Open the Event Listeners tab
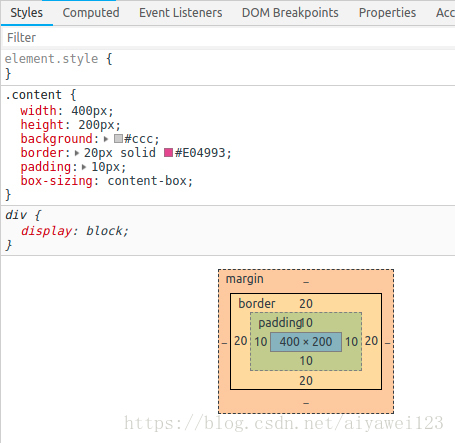The width and height of the screenshot is (455, 443). coord(181,13)
